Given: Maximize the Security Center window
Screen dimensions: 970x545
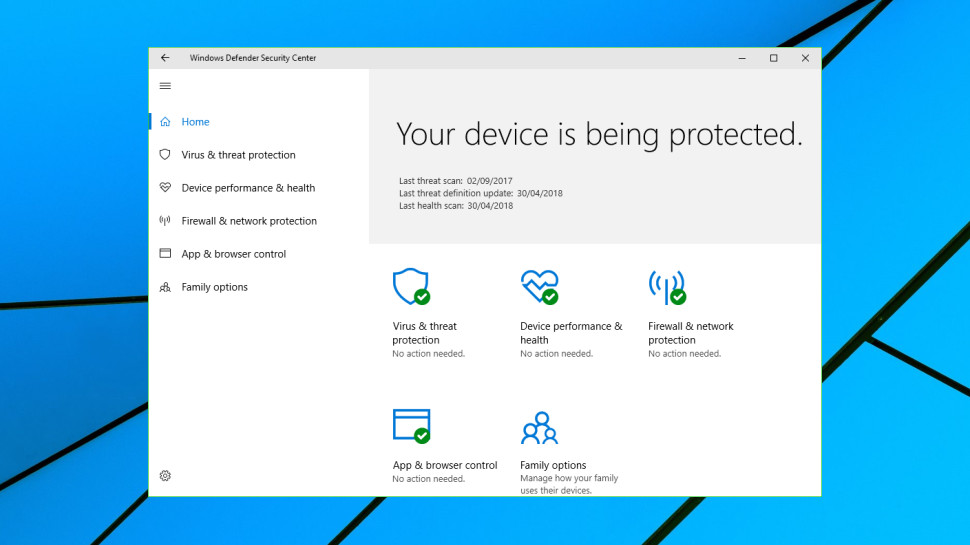Looking at the screenshot, I should point(773,58).
